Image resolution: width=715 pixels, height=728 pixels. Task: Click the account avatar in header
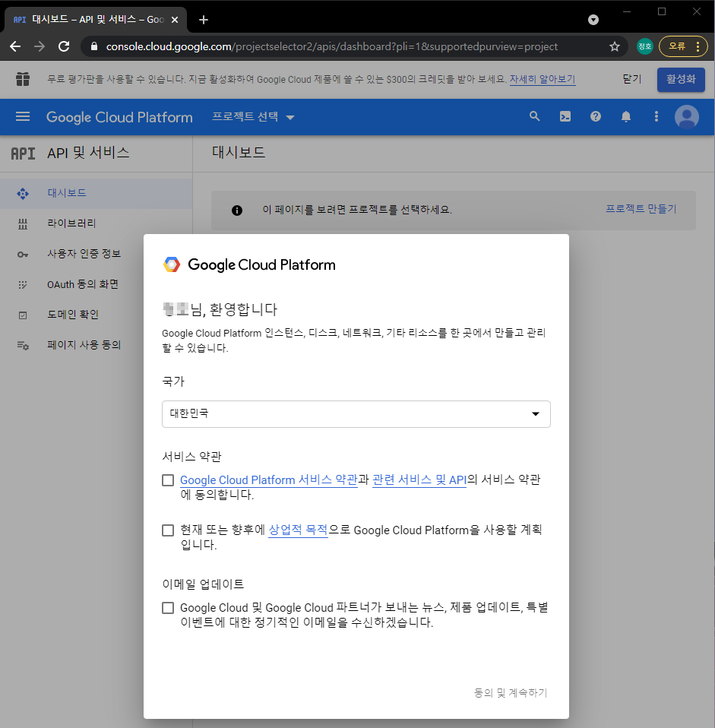tap(687, 116)
